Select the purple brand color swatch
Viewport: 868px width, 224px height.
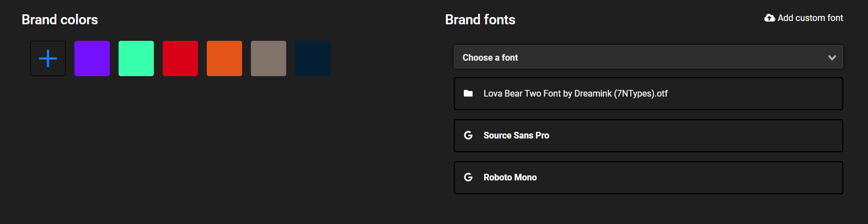(92, 58)
